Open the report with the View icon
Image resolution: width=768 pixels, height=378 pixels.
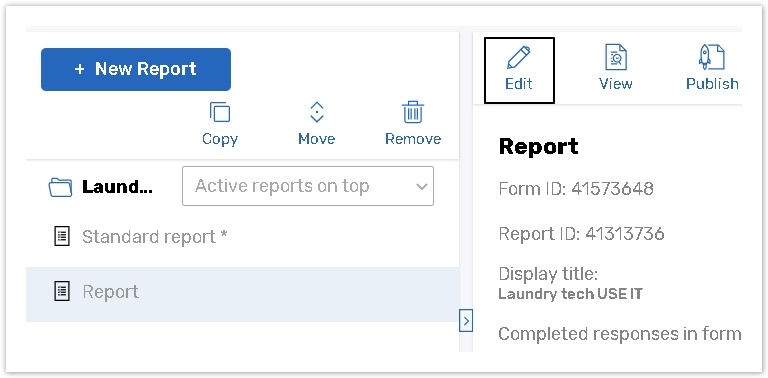click(x=616, y=58)
